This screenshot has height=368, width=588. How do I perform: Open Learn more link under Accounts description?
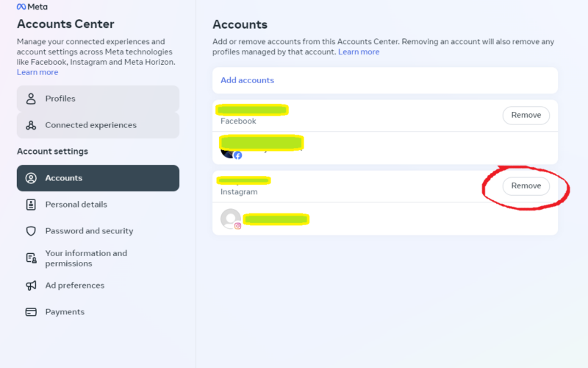click(359, 52)
